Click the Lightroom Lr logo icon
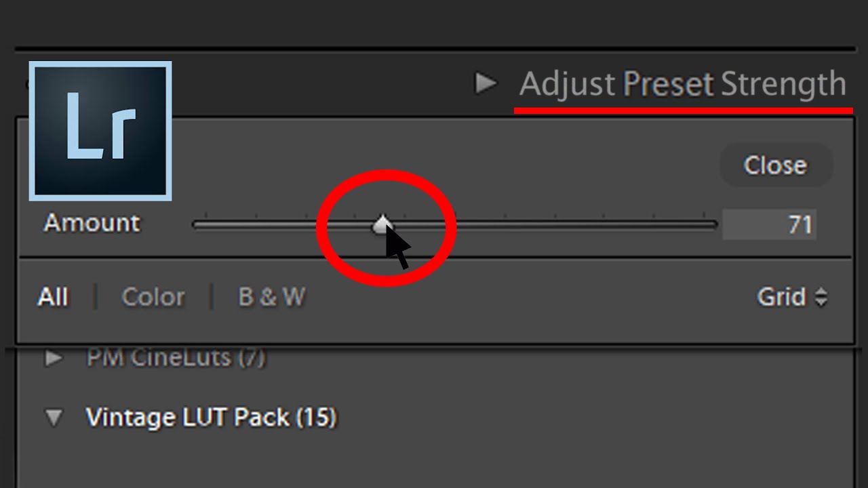This screenshot has width=868, height=488. pyautogui.click(x=100, y=131)
